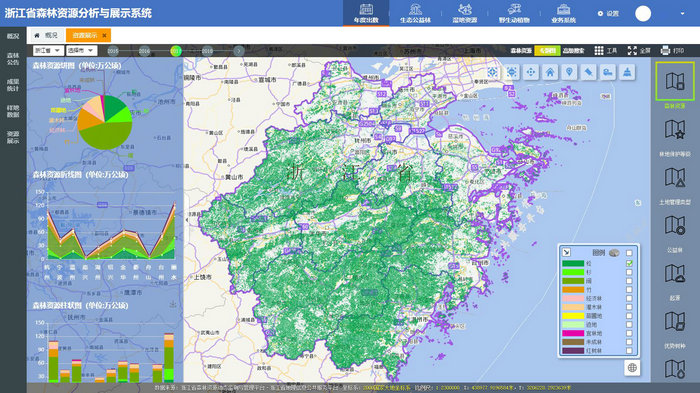The width and height of the screenshot is (700, 393).
Task: Check the 经济林 legend checkbox
Action: click(x=629, y=298)
